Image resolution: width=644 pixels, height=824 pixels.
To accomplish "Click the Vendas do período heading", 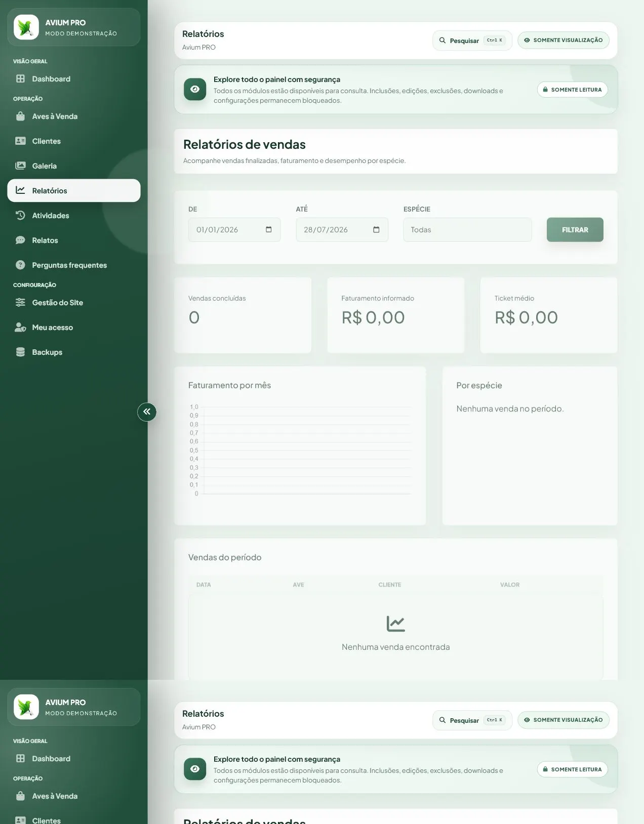I will pyautogui.click(x=225, y=557).
